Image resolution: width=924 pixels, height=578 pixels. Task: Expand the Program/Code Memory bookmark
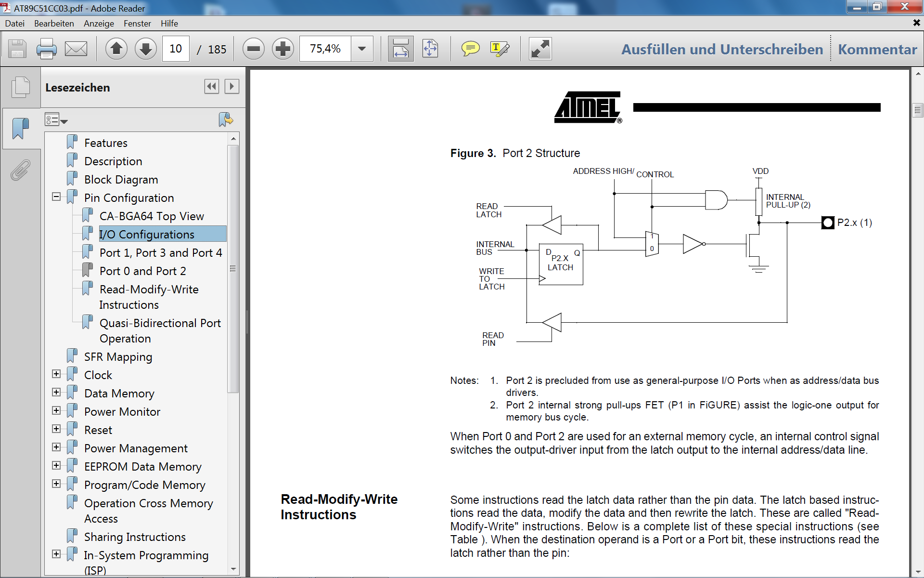[x=56, y=484]
